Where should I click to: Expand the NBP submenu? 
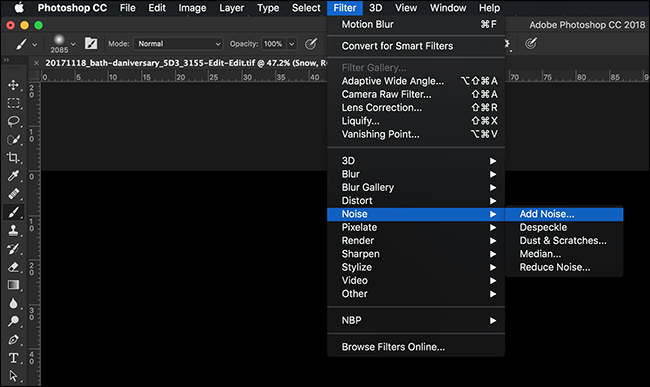point(416,320)
